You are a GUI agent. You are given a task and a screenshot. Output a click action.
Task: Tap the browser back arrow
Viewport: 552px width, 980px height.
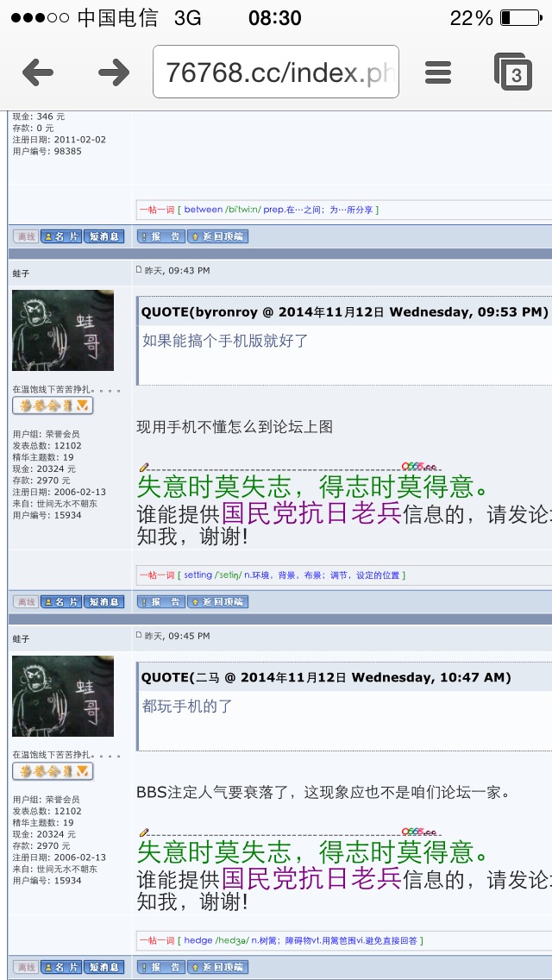[38, 73]
